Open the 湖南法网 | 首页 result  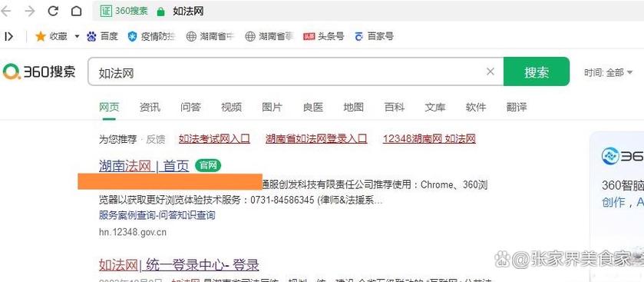click(144, 166)
